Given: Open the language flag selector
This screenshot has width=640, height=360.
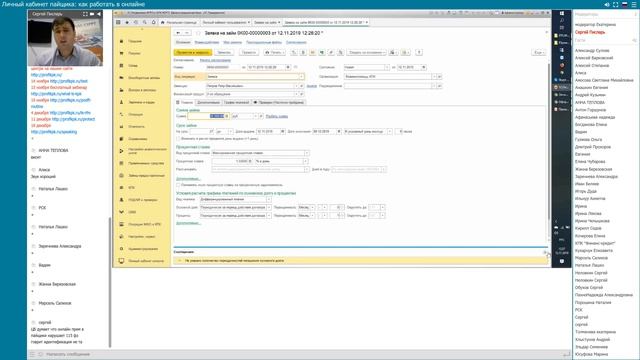Looking at the screenshot, I should tap(624, 4).
